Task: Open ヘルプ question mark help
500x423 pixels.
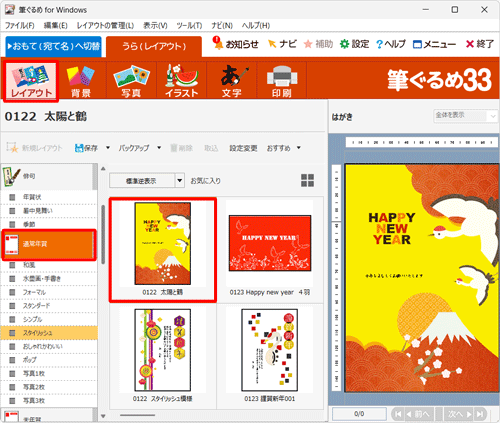Action: (379, 44)
